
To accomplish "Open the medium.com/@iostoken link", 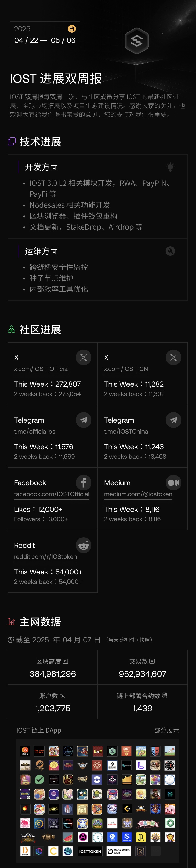I will tap(138, 494).
